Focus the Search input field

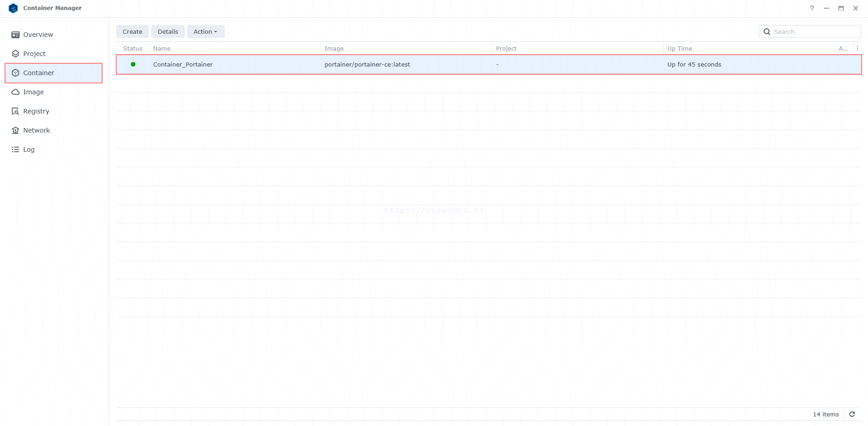click(810, 31)
